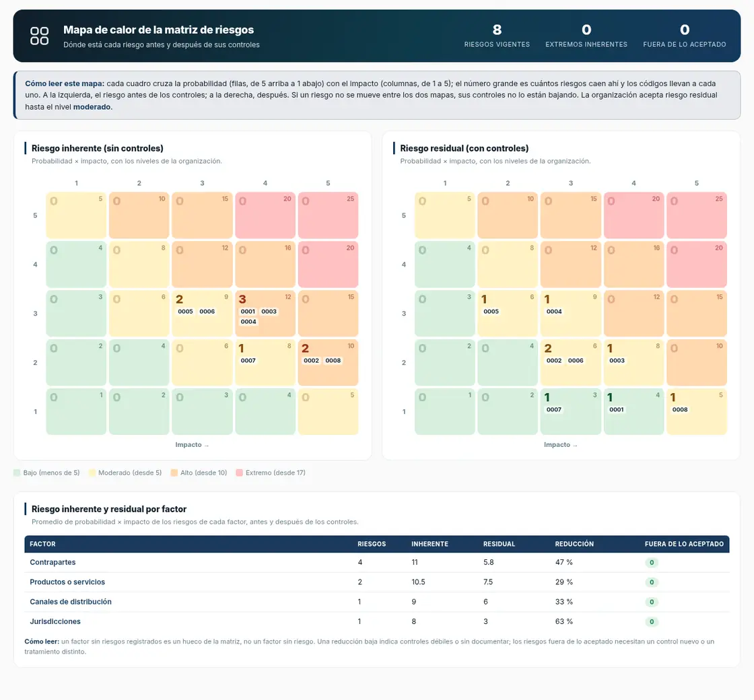This screenshot has width=754, height=700.
Task: Open risk code 0008 in the residual map
Action: pos(680,410)
